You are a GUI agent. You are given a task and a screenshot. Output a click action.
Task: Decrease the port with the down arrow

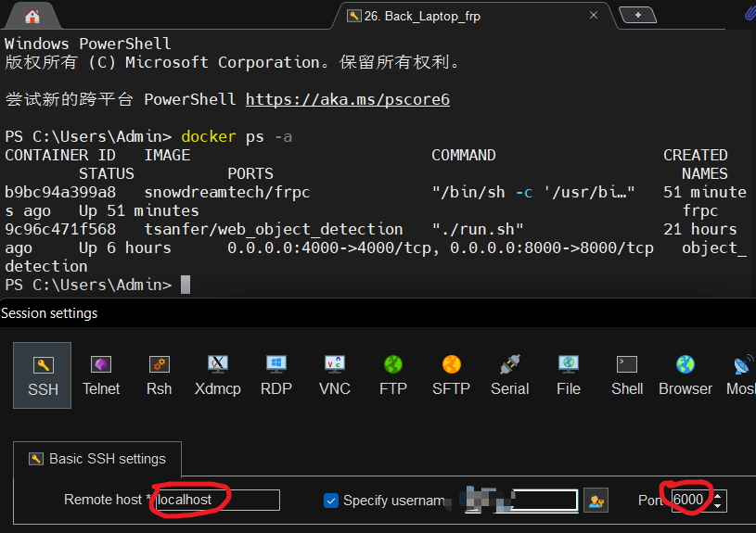pyautogui.click(x=718, y=505)
